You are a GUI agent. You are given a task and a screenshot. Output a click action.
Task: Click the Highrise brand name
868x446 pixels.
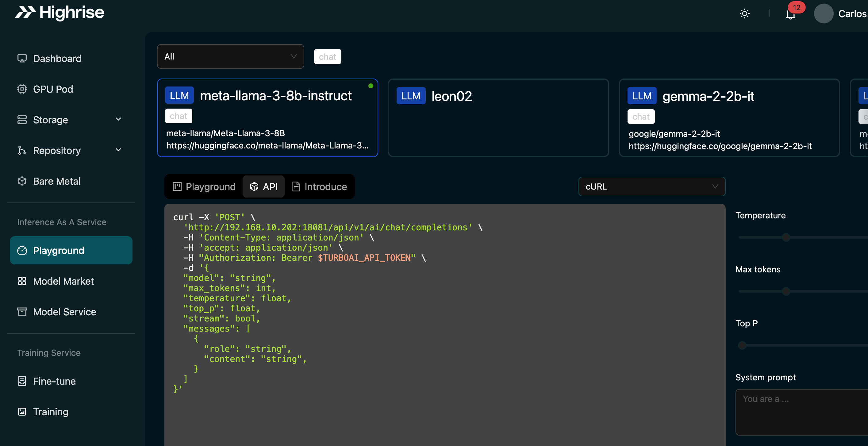71,13
